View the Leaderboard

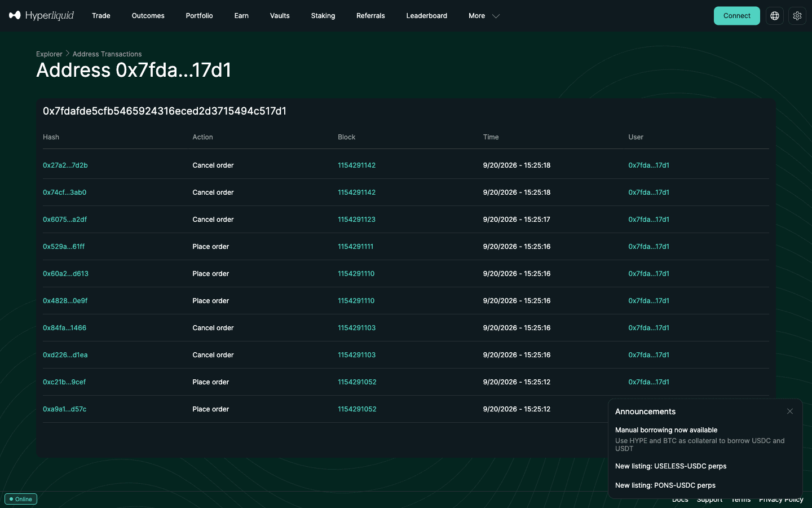pyautogui.click(x=427, y=16)
